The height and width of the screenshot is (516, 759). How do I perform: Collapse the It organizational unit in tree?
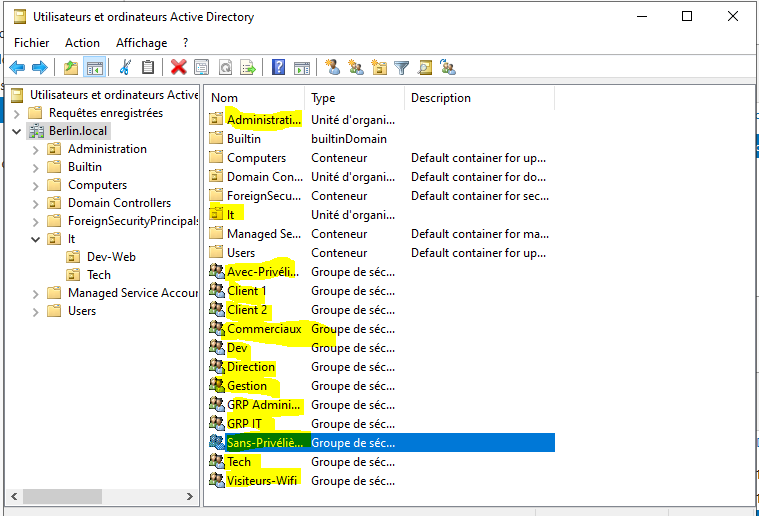point(36,239)
